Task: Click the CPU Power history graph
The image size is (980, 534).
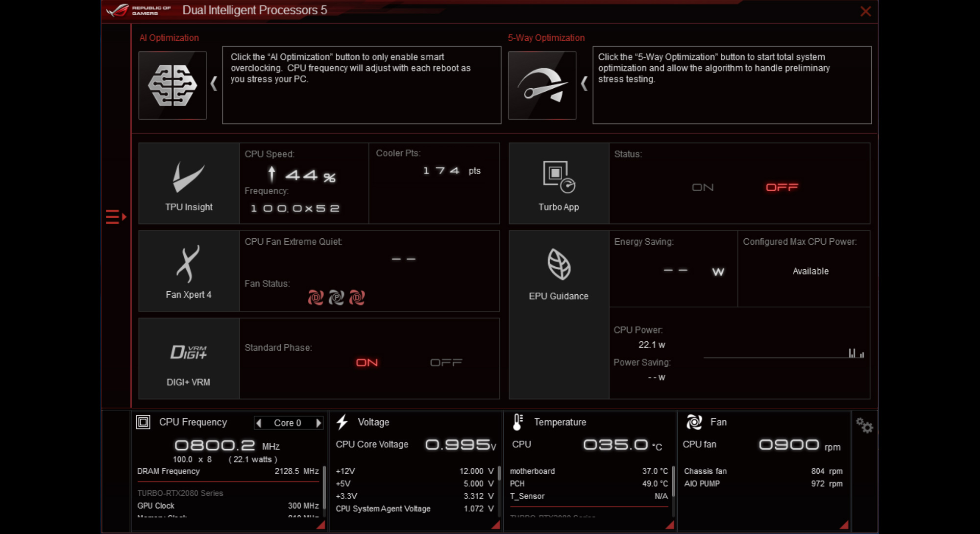Action: click(x=784, y=352)
